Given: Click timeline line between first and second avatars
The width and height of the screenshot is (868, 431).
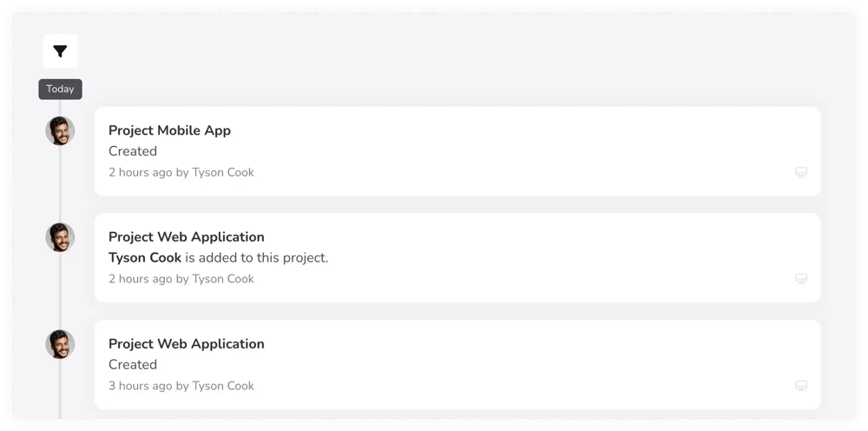Looking at the screenshot, I should click(60, 184).
